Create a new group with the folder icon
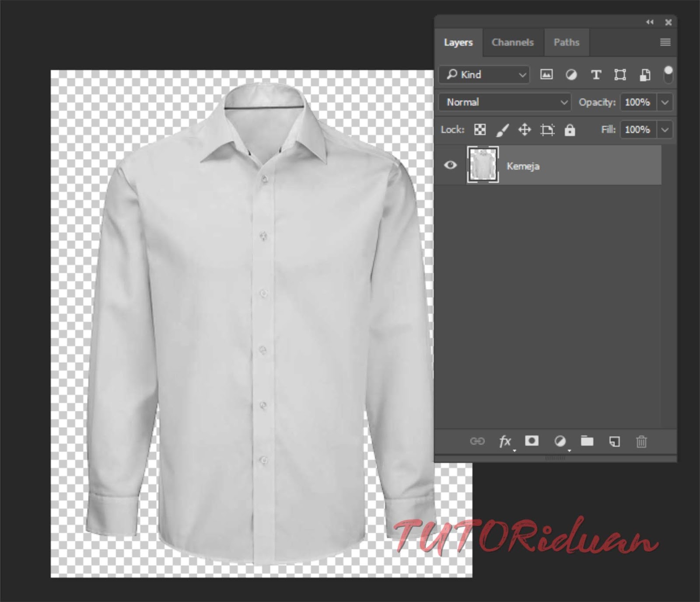The width and height of the screenshot is (700, 602). tap(588, 442)
